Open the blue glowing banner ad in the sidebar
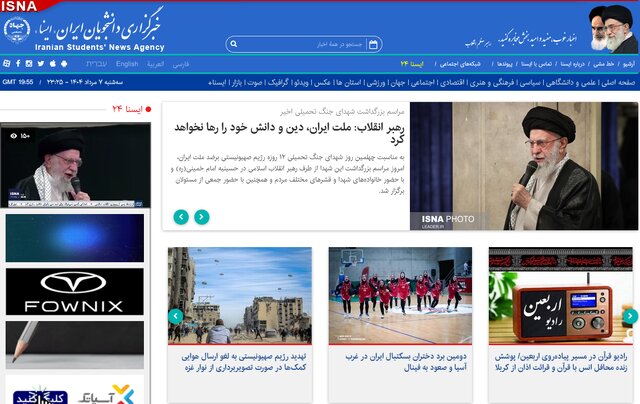Viewport: 640px width, 404px height. pos(75,238)
